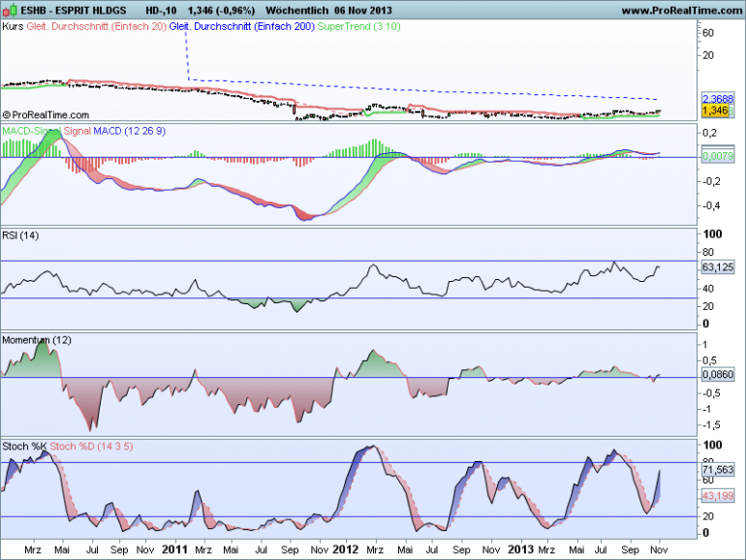Click the ©ProRealTime.com copyright text

[46, 115]
